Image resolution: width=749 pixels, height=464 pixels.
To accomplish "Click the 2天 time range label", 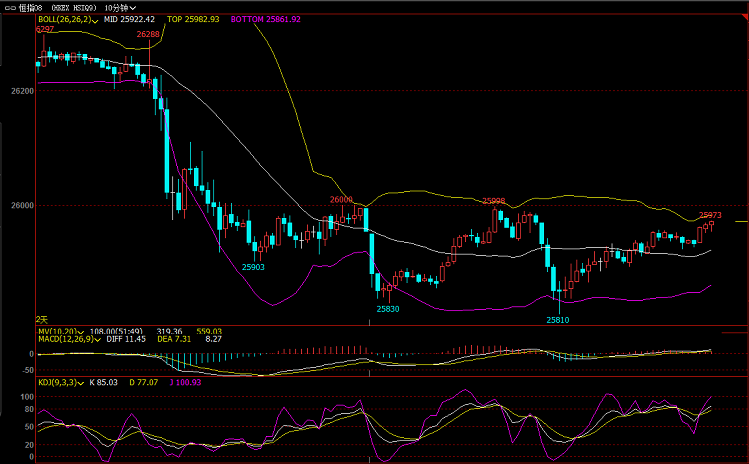I will [42, 319].
